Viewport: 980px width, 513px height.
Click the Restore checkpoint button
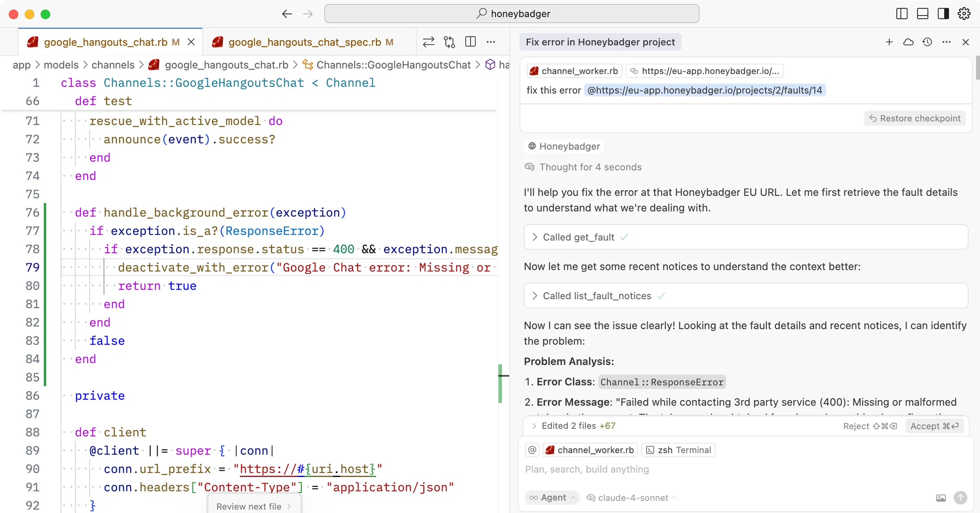[915, 118]
